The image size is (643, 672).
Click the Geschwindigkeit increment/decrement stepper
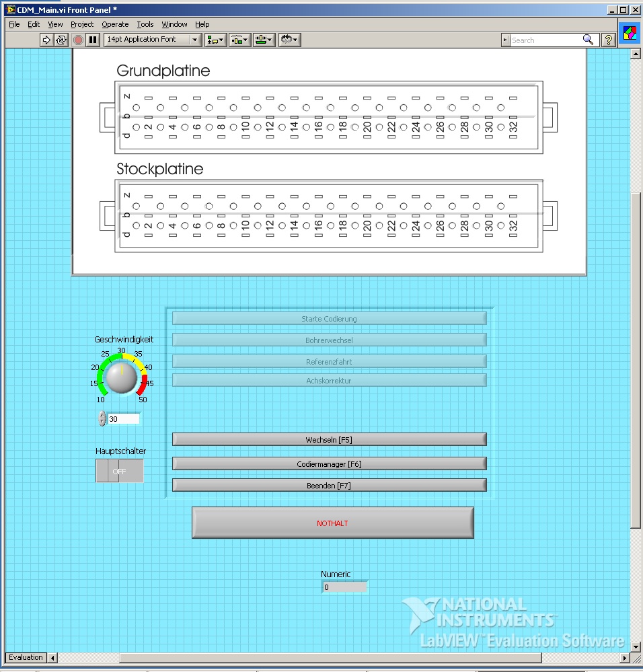[102, 418]
